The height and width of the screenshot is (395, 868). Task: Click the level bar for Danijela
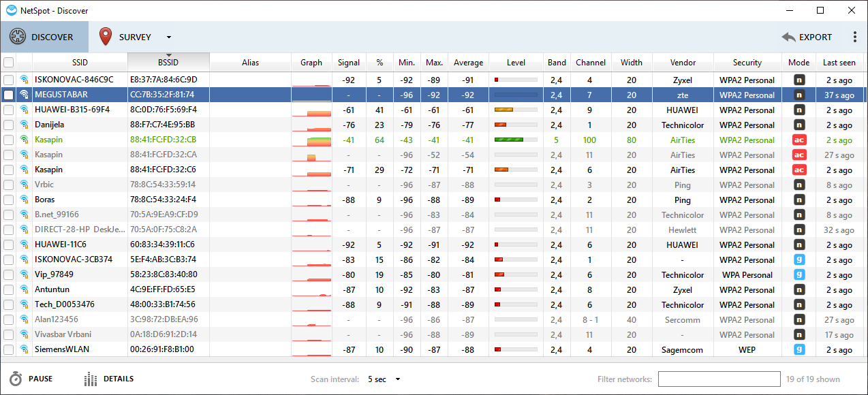516,125
